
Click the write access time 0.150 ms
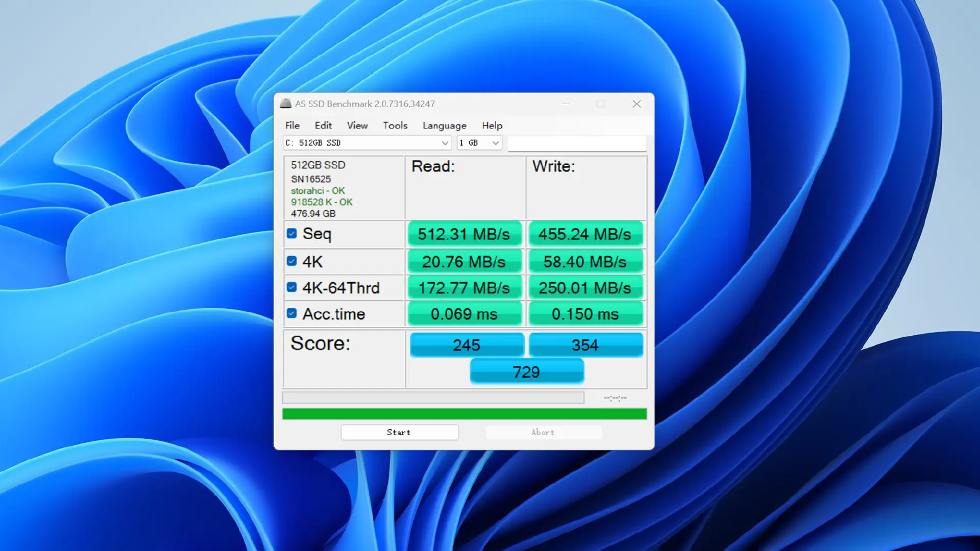tap(585, 314)
